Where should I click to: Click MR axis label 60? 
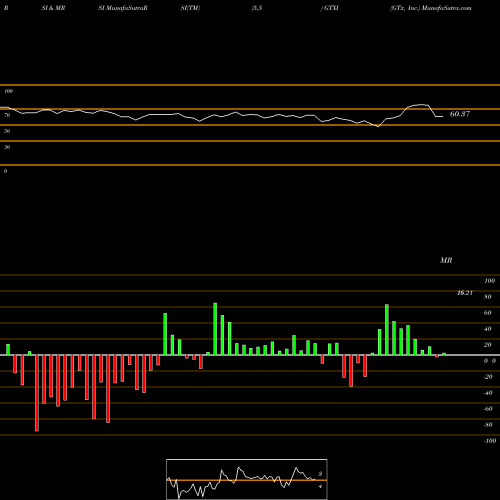(487, 313)
